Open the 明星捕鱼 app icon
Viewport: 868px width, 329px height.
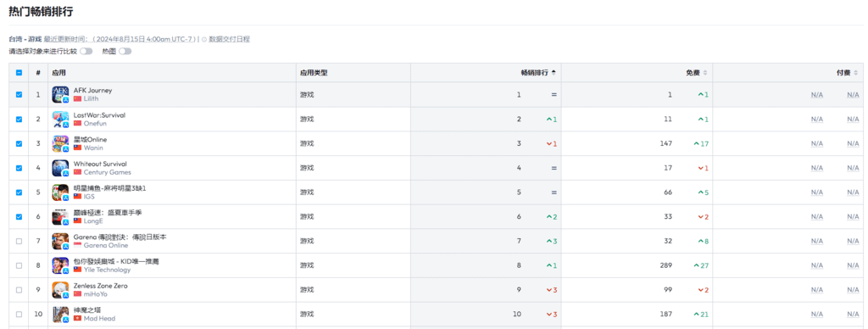(x=60, y=192)
